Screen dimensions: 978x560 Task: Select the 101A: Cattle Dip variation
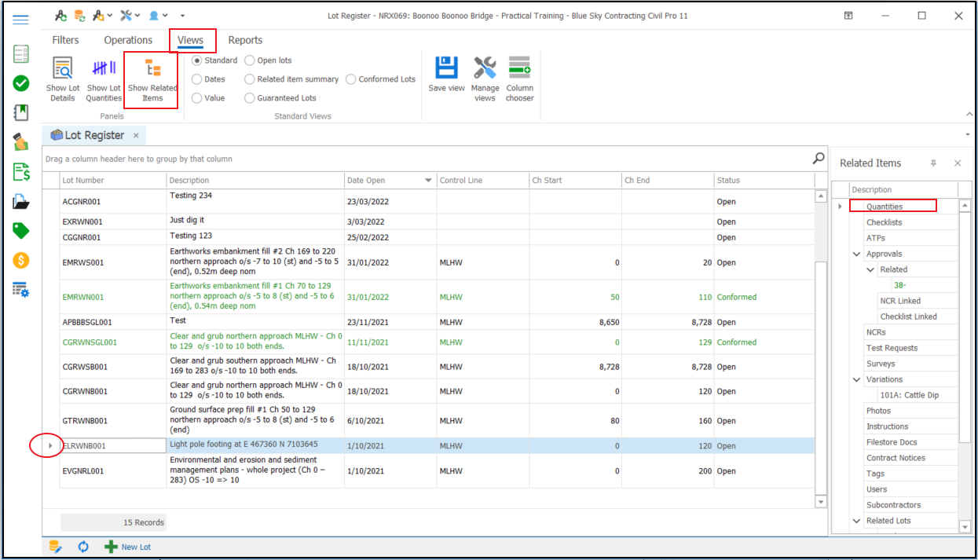point(909,395)
